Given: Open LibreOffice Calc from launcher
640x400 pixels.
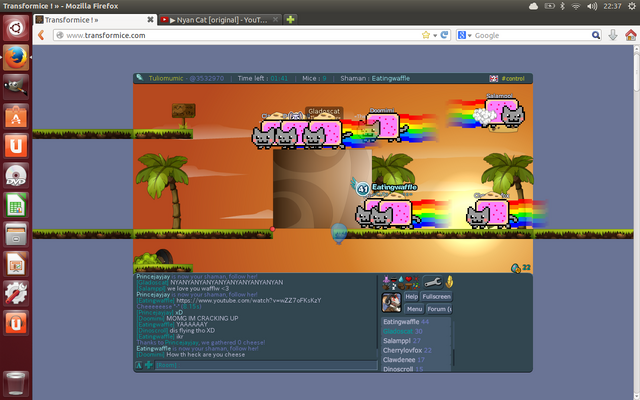Looking at the screenshot, I should pos(16,205).
